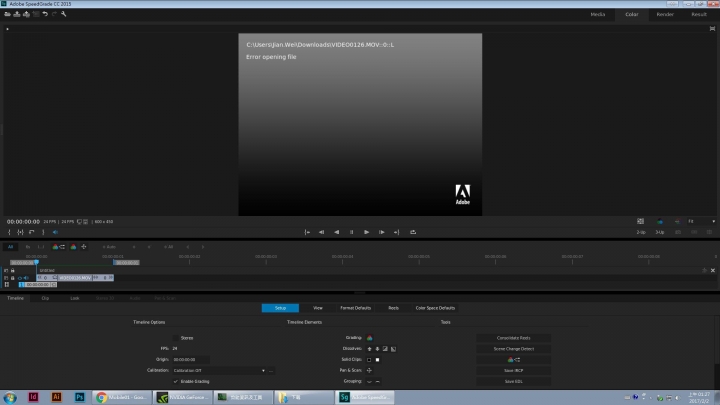Click the black Solid Clips swatch
Viewport: 720px width, 405px height.
tap(369, 360)
